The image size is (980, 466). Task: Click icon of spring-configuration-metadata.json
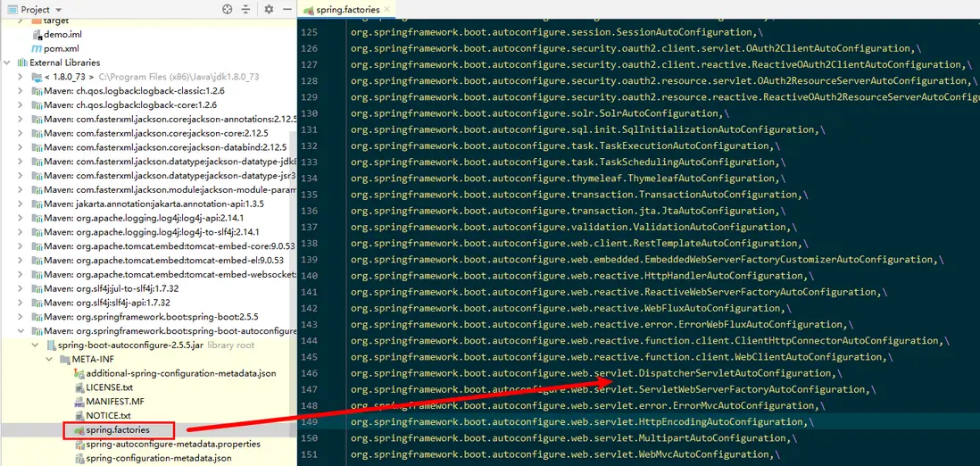click(x=79, y=459)
